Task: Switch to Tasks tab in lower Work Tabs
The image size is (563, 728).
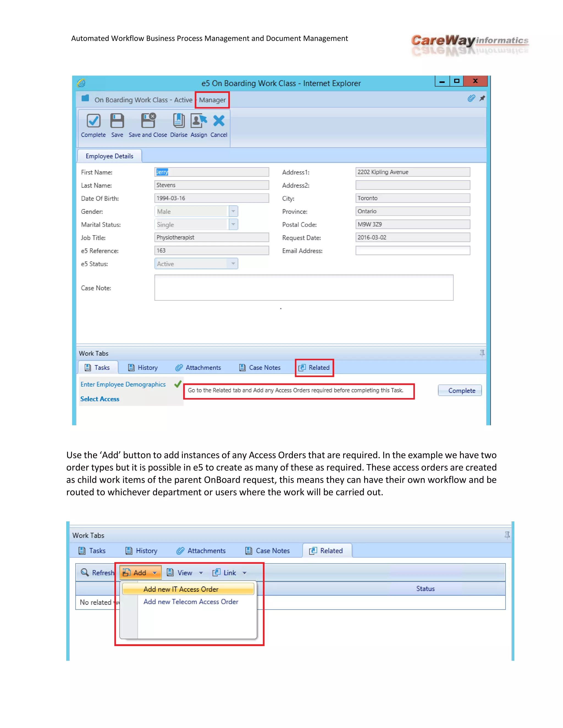Action: (92, 551)
